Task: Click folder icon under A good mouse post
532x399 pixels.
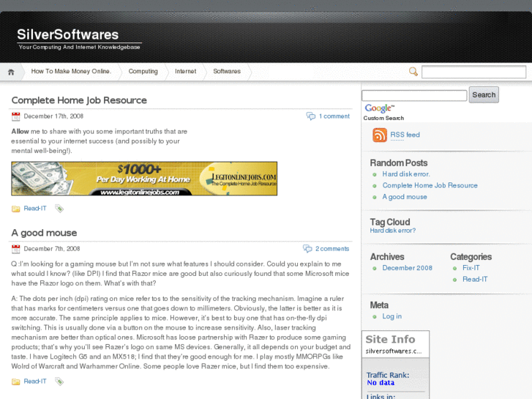Action: (15, 381)
